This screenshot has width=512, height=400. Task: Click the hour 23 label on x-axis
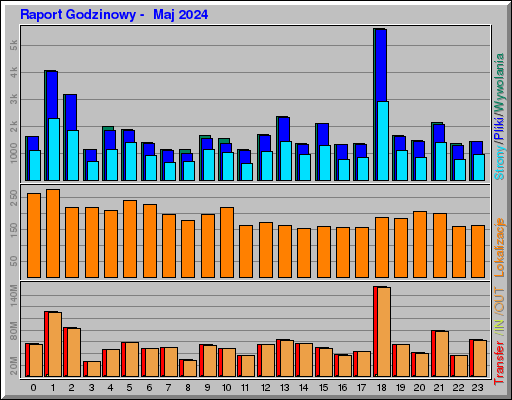477,388
